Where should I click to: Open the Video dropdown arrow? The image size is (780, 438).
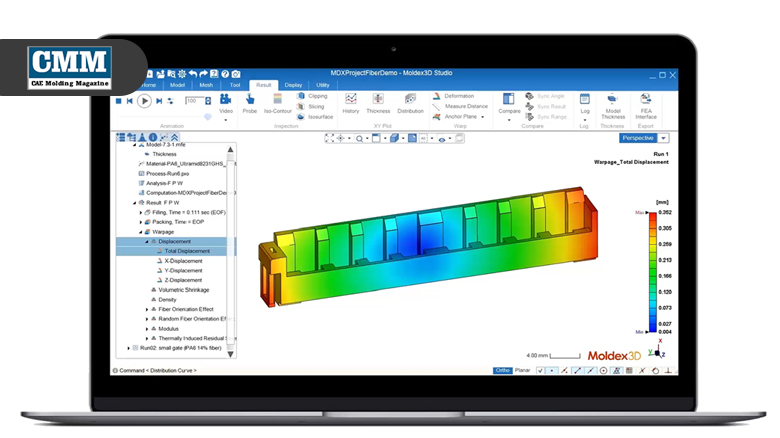tap(226, 120)
